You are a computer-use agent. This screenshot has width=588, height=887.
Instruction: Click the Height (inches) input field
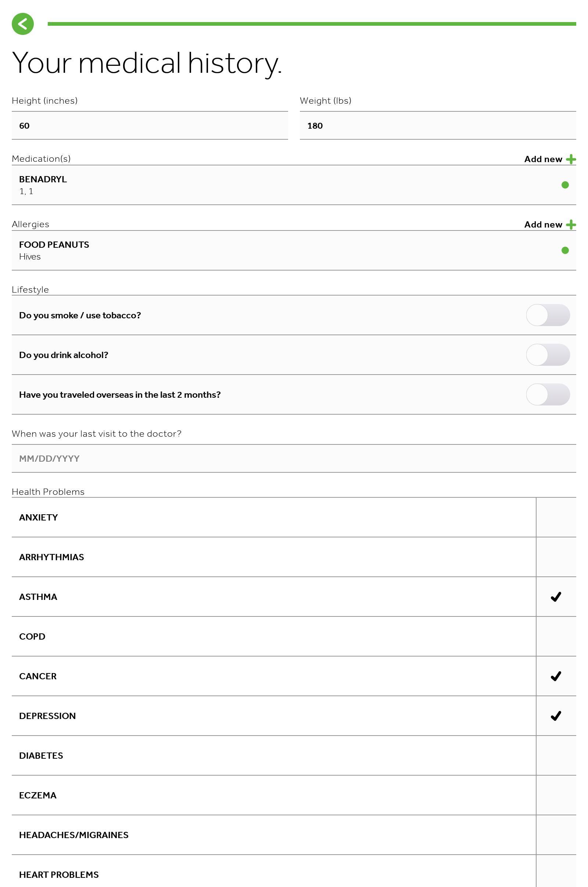click(150, 126)
